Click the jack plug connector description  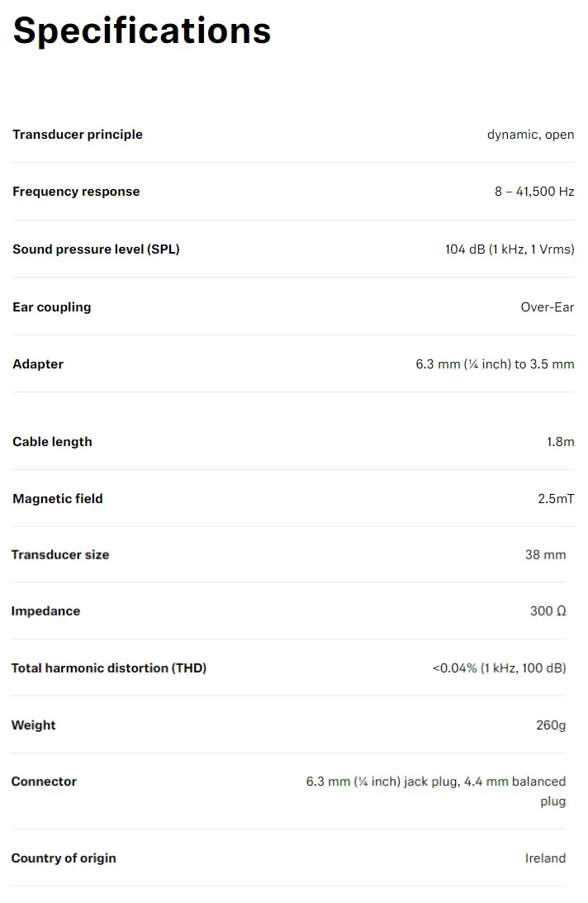coord(435,791)
